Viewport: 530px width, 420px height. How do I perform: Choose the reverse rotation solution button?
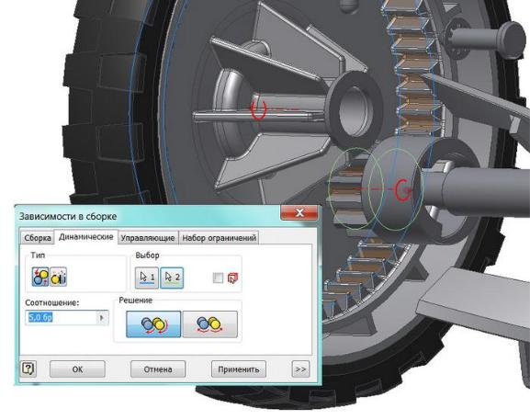pyautogui.click(x=210, y=324)
